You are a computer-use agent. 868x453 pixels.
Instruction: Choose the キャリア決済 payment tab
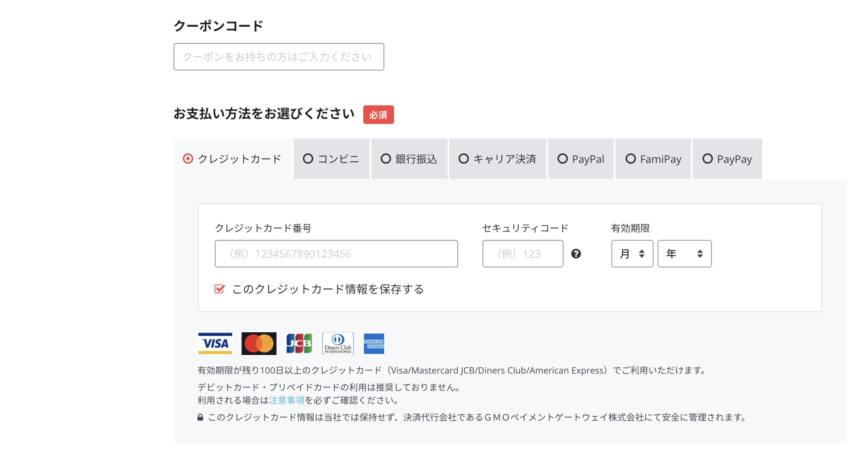point(497,159)
